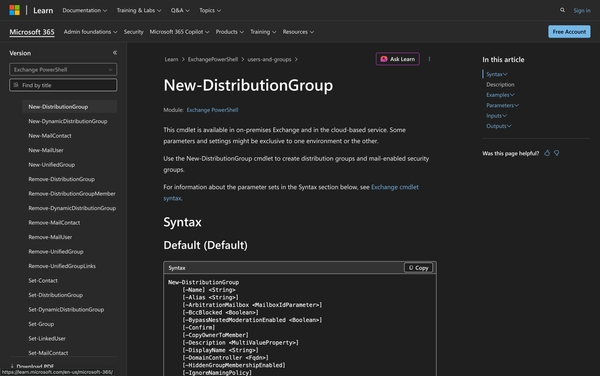Expand the Documentation menu
This screenshot has width=600, height=376.
pos(85,10)
